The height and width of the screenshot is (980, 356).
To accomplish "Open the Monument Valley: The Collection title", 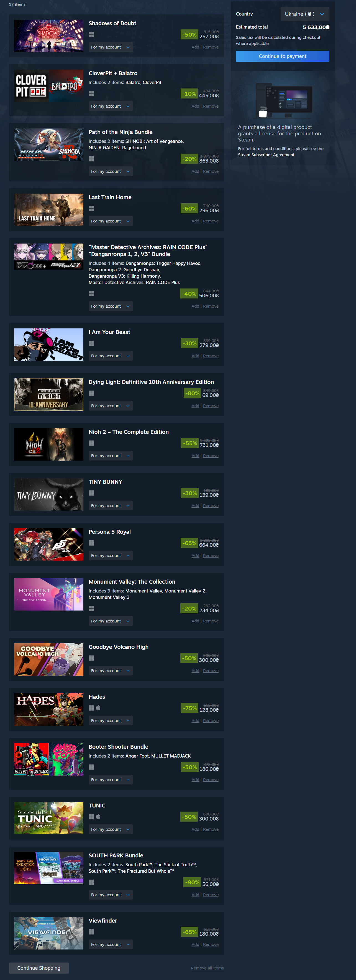I will click(132, 582).
